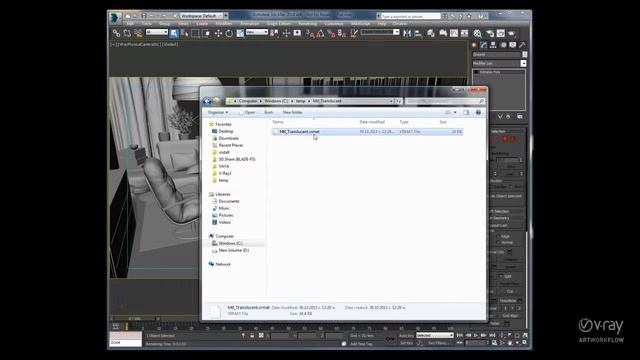Open help icon in file dialog toolbar
640x360 pixels.
(478, 112)
